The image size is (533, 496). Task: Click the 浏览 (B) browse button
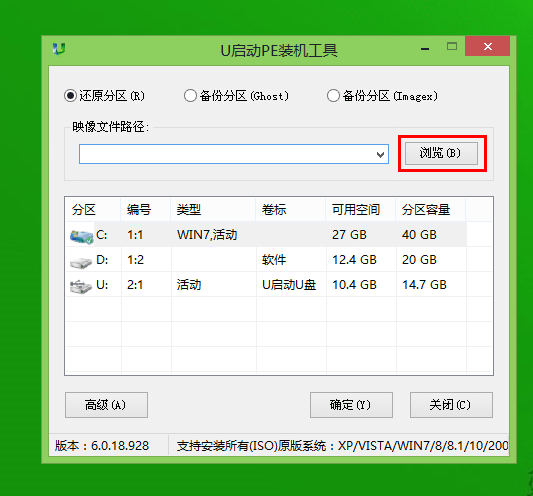[442, 153]
